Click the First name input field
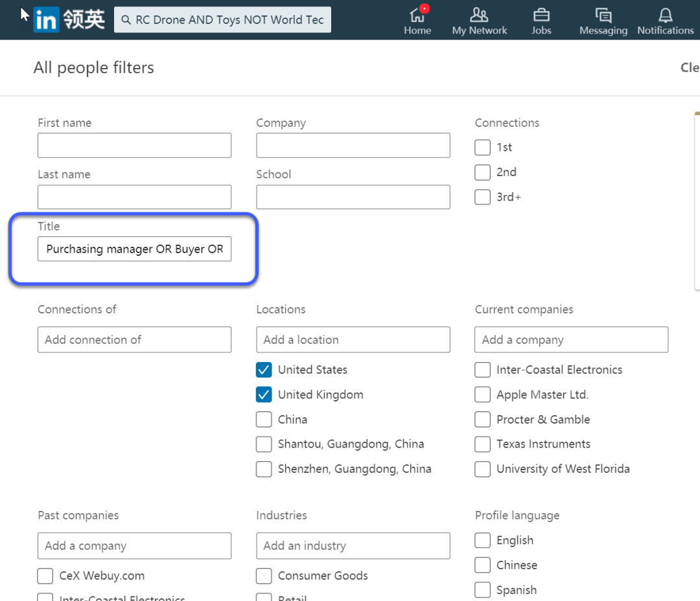Image resolution: width=700 pixels, height=601 pixels. pos(134,145)
